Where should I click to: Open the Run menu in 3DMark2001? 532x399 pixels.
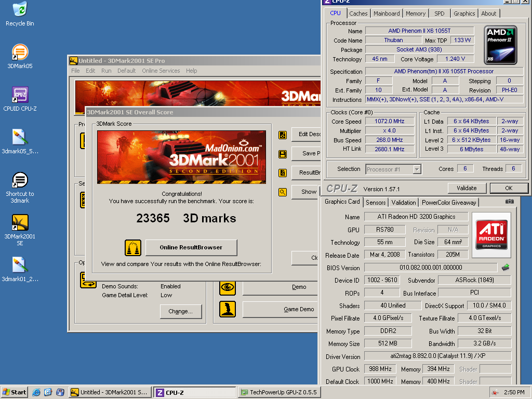106,71
